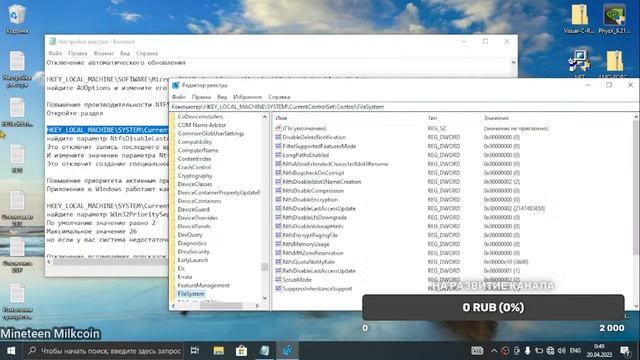Click the touch keyboard tray icon
This screenshot has width=640, height=360.
click(477, 351)
